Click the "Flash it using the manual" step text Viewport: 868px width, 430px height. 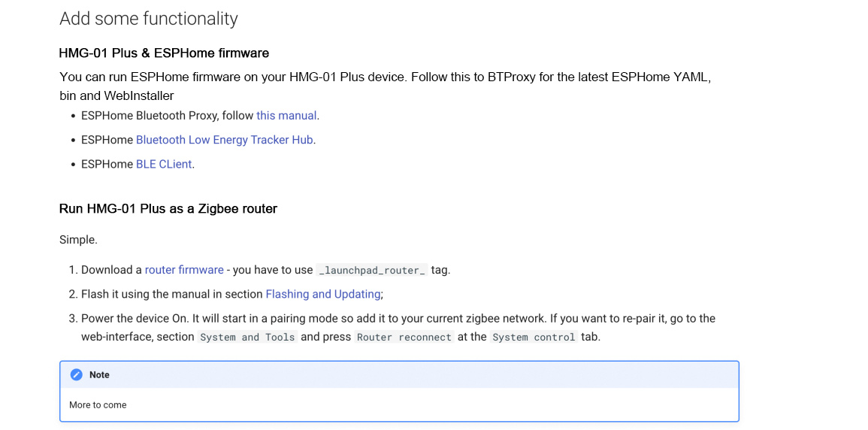[x=171, y=294]
